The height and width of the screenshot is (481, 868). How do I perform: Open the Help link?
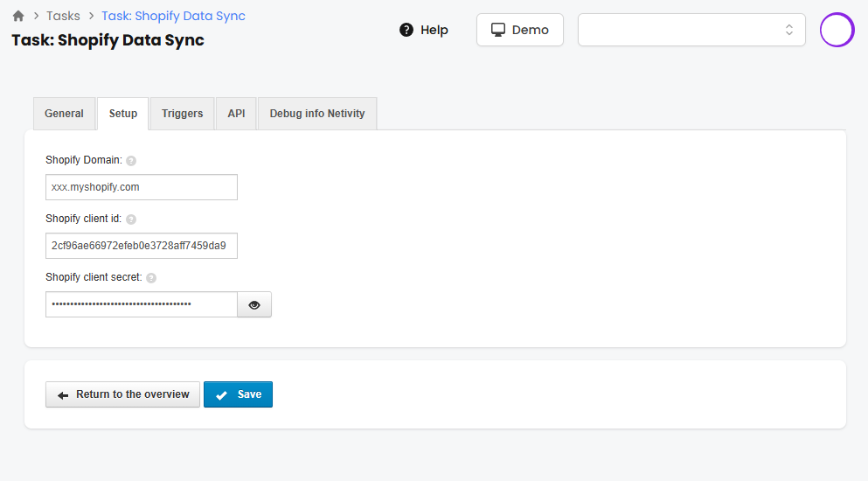click(423, 30)
